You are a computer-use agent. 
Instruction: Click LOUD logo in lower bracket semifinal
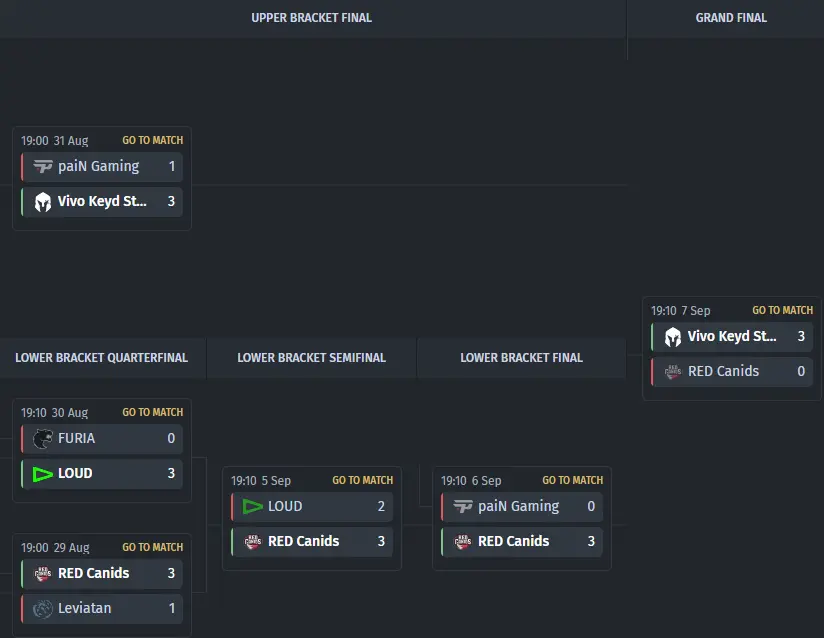point(252,507)
